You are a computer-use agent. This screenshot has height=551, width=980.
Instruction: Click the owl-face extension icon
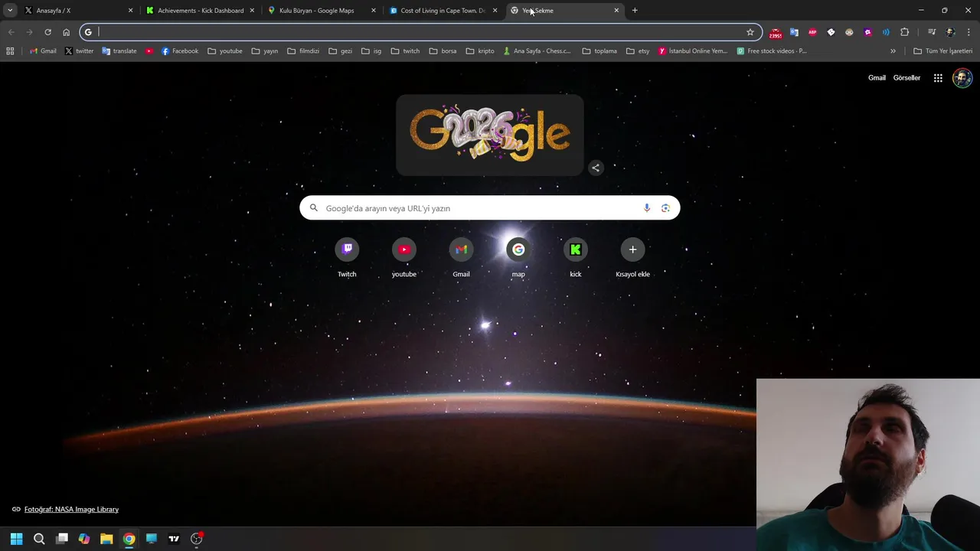click(849, 32)
